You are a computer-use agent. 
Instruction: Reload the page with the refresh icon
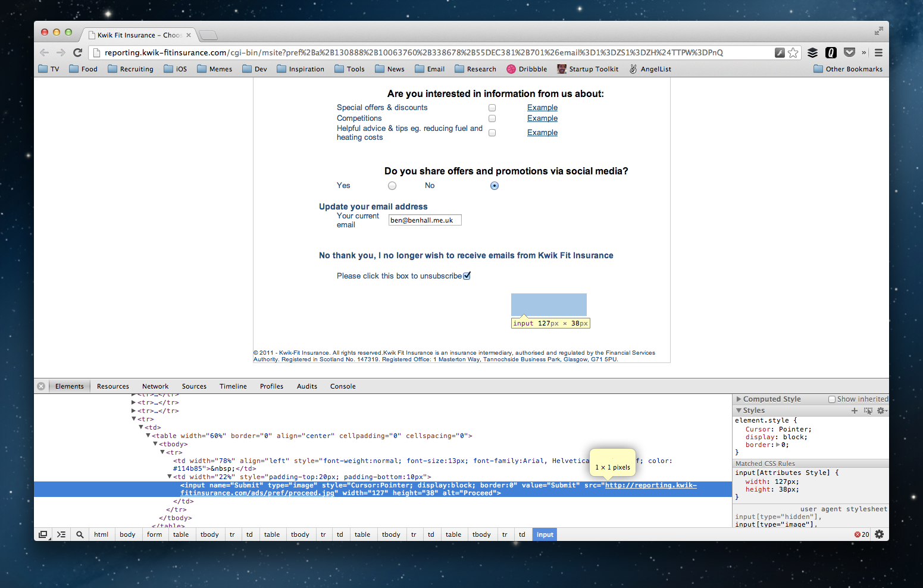click(77, 52)
